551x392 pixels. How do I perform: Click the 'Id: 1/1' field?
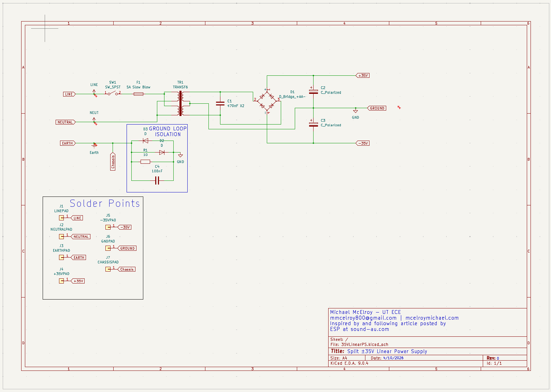coord(494,363)
